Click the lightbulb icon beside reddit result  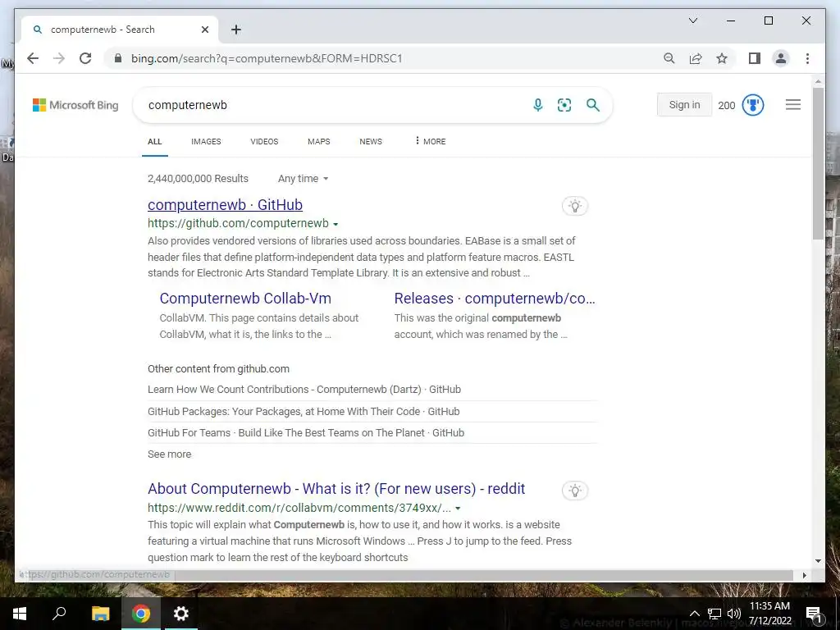click(575, 491)
